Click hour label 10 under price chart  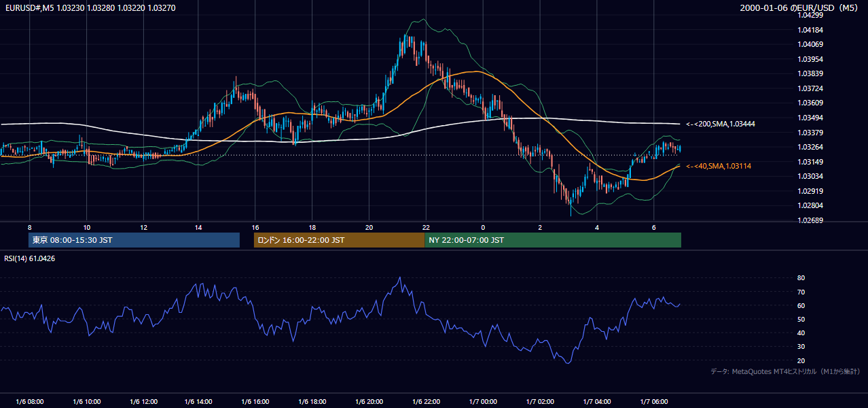pos(86,227)
